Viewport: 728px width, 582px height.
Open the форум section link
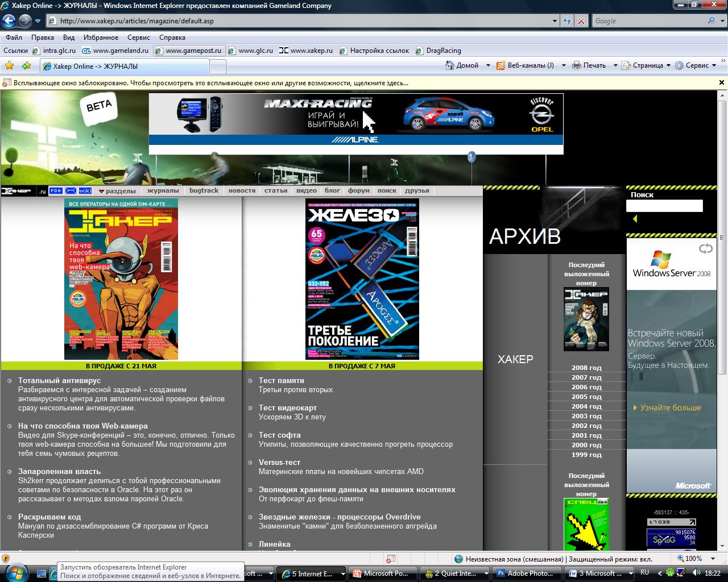tap(359, 191)
